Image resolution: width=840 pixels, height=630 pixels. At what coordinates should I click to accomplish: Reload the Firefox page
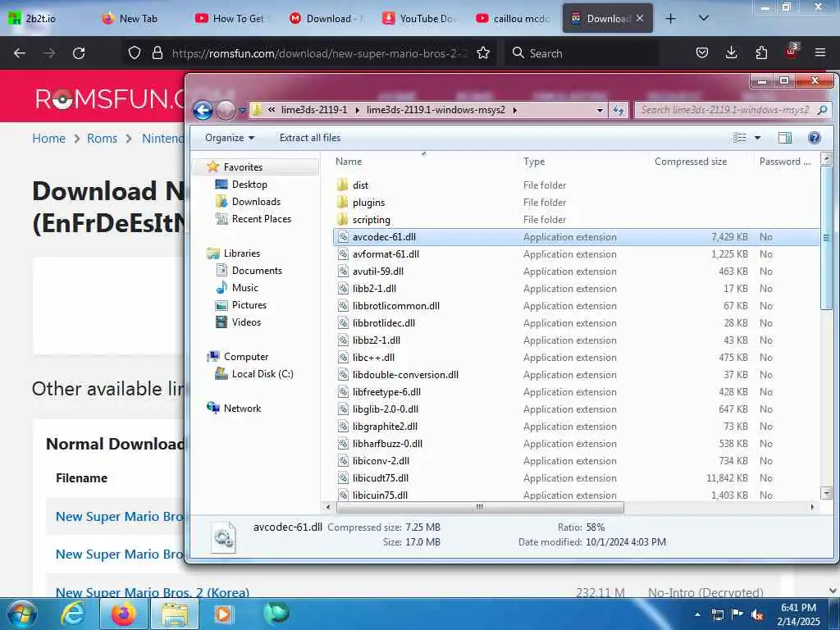79,53
